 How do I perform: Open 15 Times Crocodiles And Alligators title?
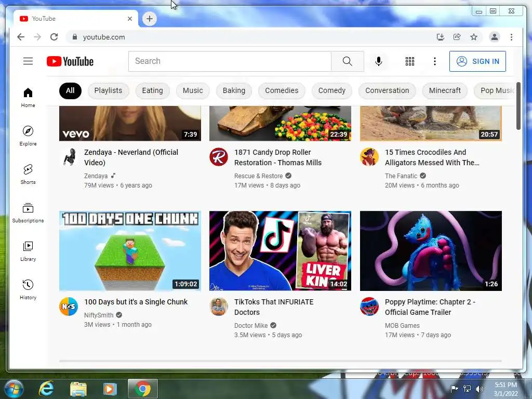(x=432, y=157)
